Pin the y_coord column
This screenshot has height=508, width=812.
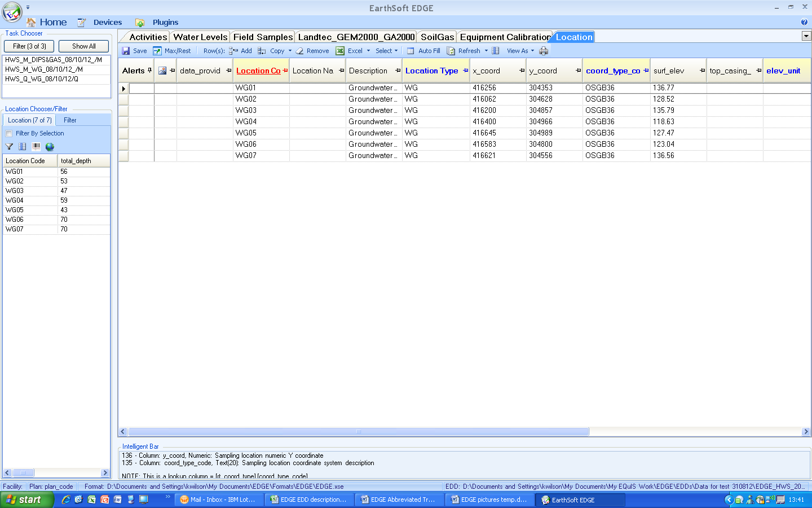579,71
